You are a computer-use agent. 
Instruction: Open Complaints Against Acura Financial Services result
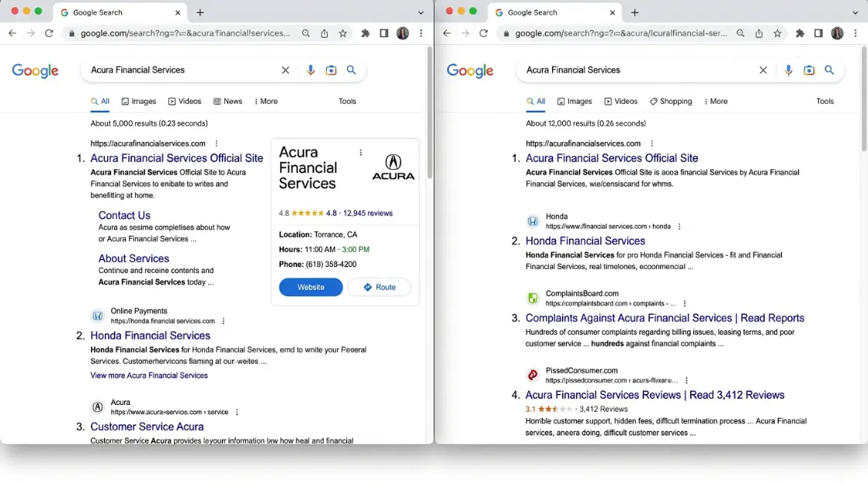tap(665, 318)
